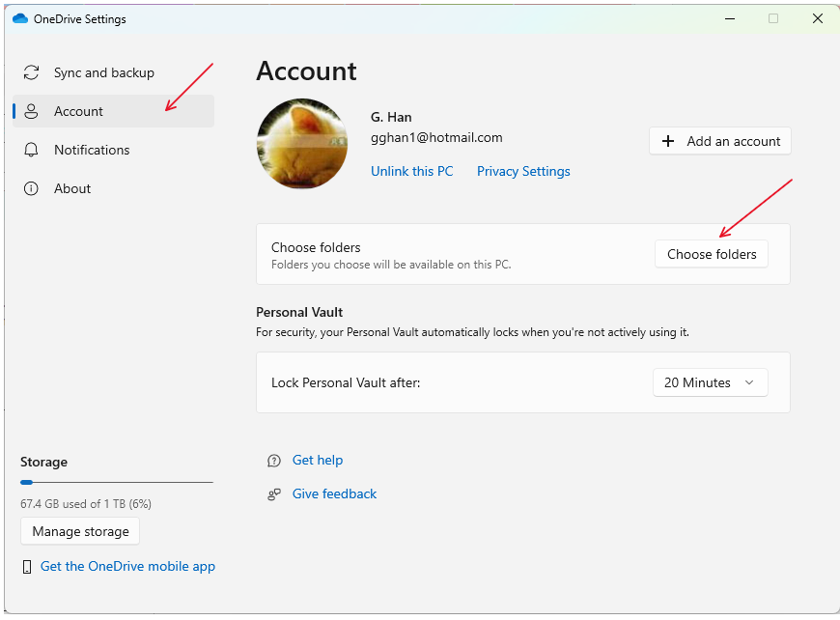Click the storage usage progress bar

tap(116, 481)
